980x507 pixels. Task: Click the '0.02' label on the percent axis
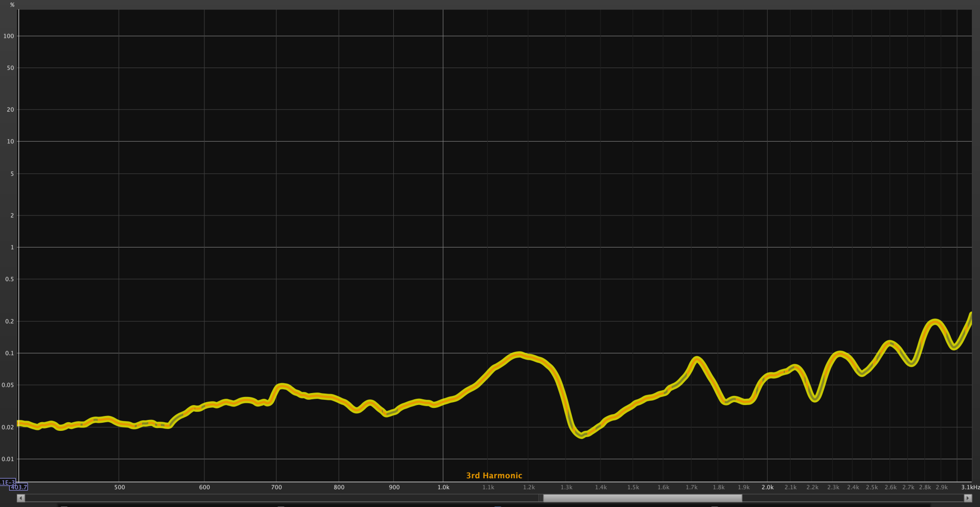point(8,427)
